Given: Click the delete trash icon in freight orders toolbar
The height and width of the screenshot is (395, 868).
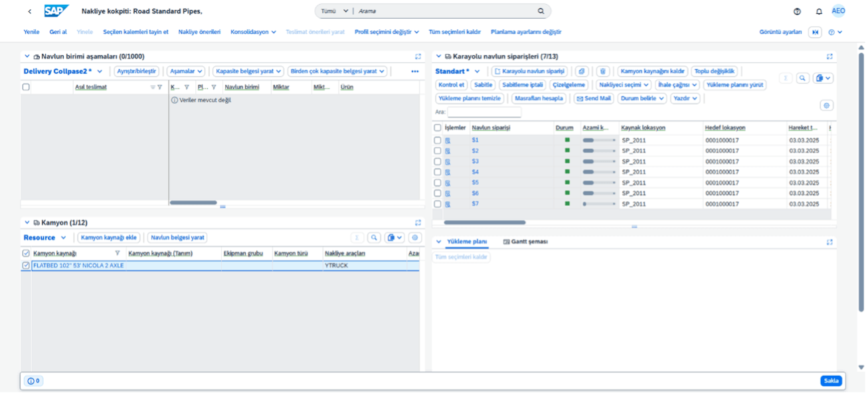Looking at the screenshot, I should [602, 72].
